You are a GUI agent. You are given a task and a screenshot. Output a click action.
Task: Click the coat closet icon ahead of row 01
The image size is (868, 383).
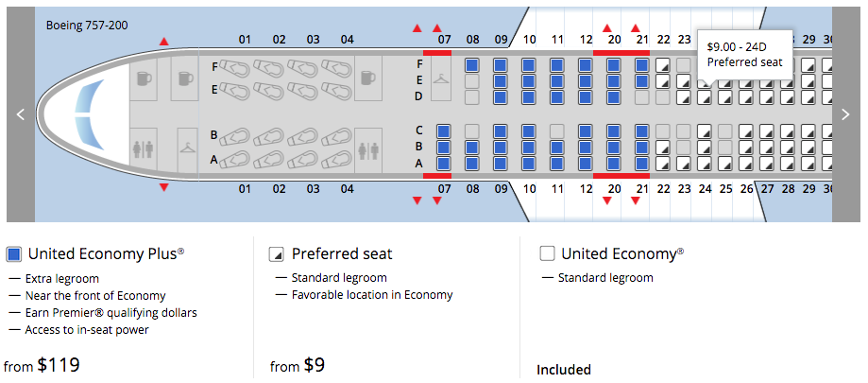[187, 148]
